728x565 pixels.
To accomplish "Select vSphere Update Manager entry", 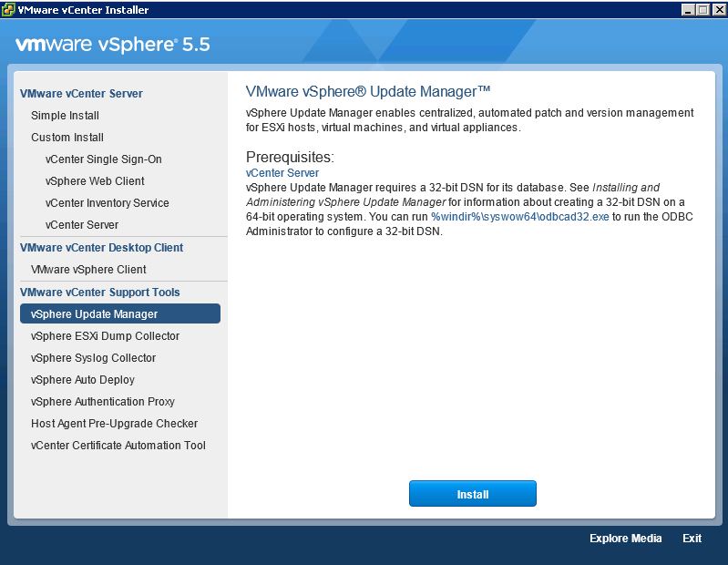I will coord(120,313).
